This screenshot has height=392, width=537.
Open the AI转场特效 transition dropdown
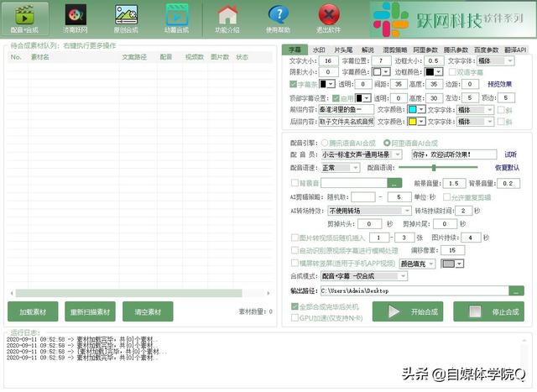tap(369, 211)
